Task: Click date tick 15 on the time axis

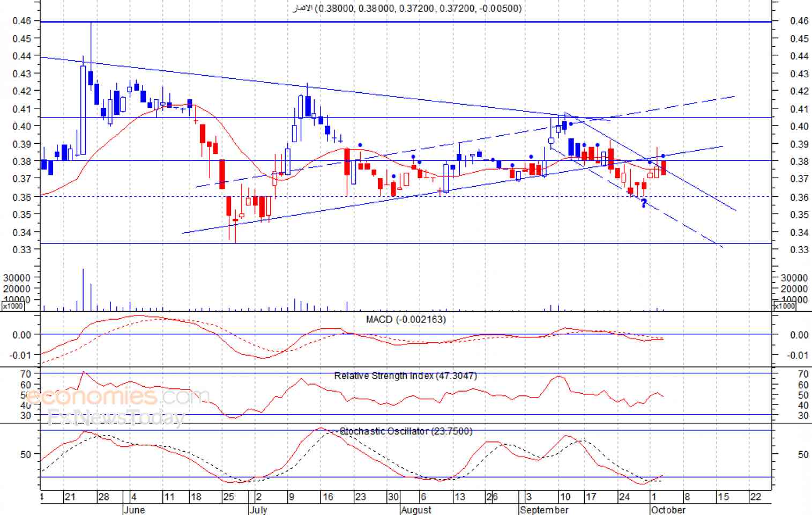Action: [723, 497]
